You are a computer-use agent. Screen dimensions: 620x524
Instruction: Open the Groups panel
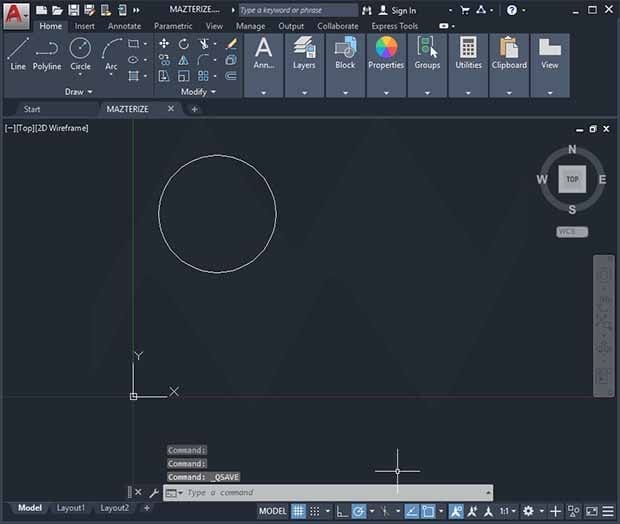(x=427, y=65)
